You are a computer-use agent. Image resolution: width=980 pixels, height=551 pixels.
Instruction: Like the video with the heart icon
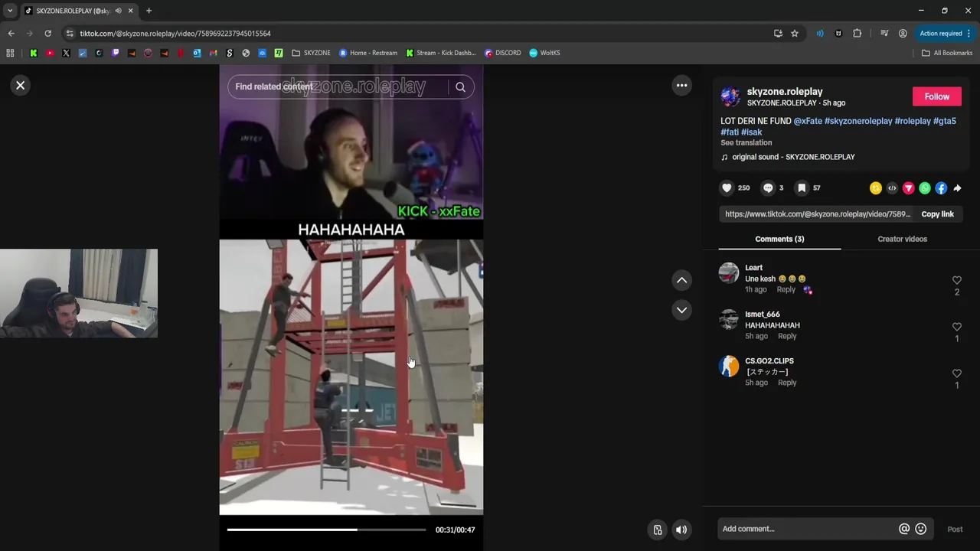[x=727, y=187]
